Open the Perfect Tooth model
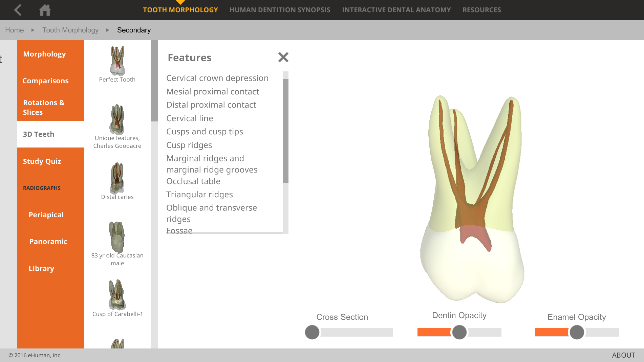644x362 pixels. pyautogui.click(x=117, y=64)
